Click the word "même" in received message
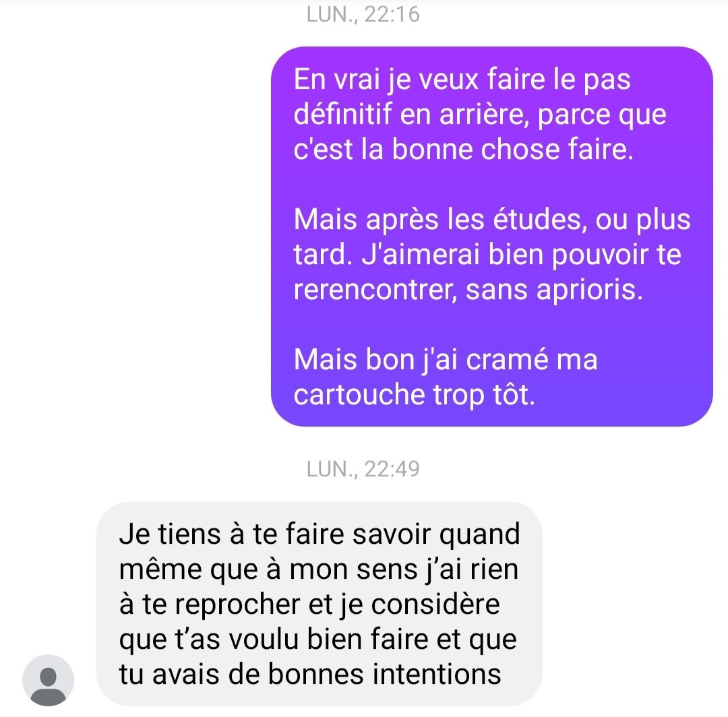Screen dimensions: 728x717 (x=160, y=569)
